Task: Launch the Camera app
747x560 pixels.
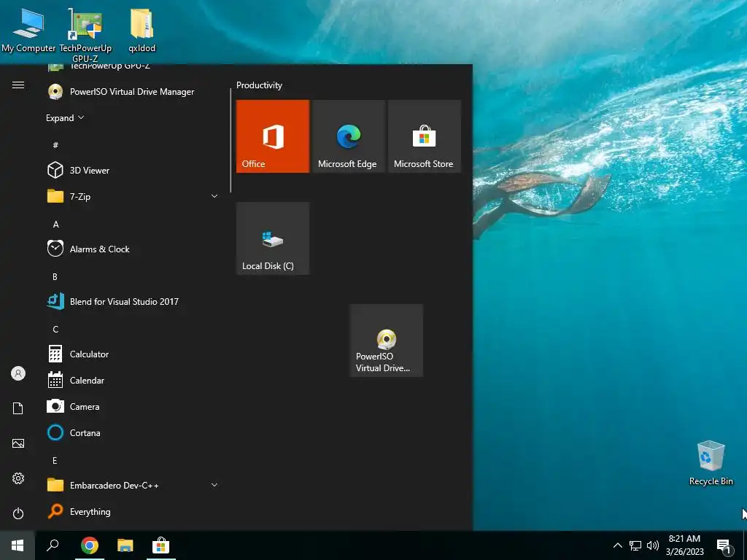Action: point(132,406)
